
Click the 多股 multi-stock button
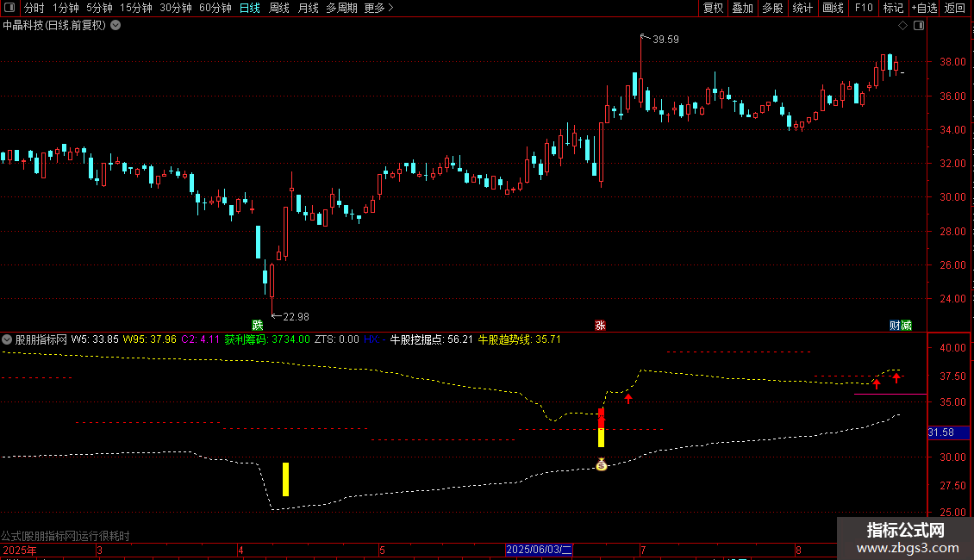tap(773, 8)
